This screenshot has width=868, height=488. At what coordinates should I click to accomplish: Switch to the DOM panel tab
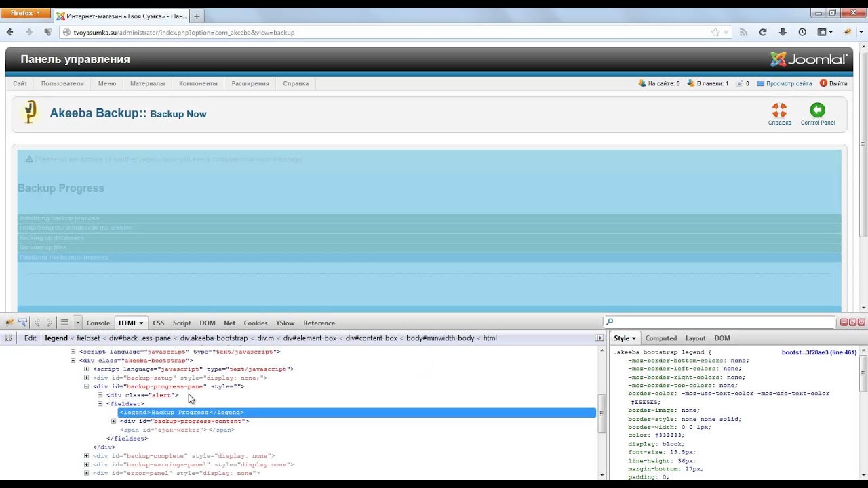coord(208,323)
